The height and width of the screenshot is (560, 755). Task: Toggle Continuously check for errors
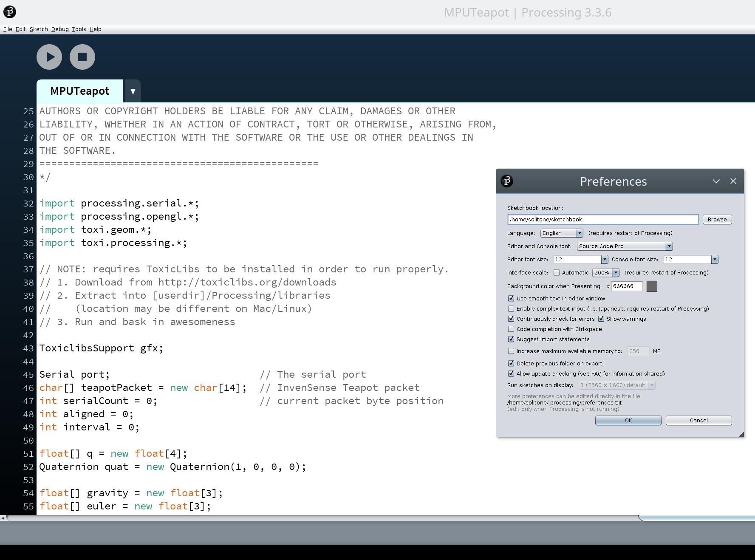pos(511,319)
